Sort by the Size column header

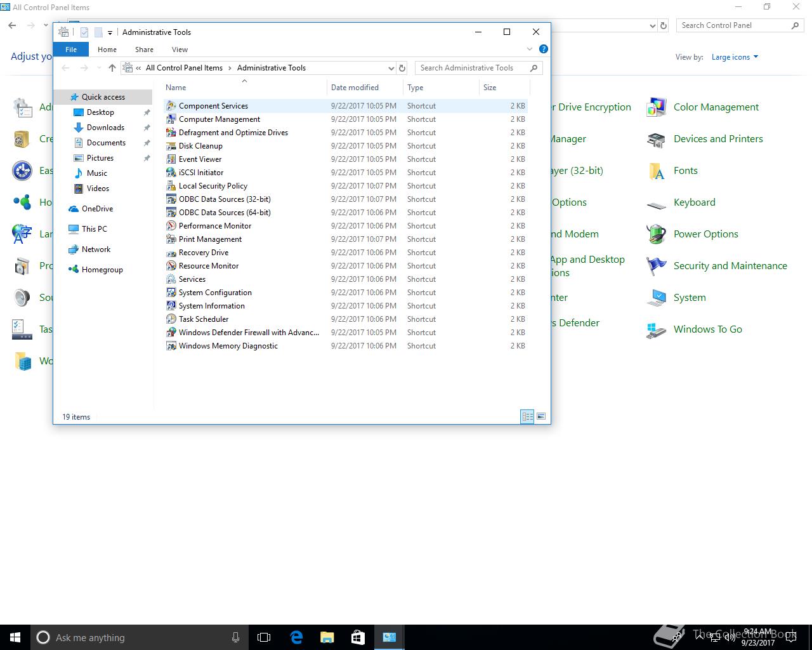[504, 88]
